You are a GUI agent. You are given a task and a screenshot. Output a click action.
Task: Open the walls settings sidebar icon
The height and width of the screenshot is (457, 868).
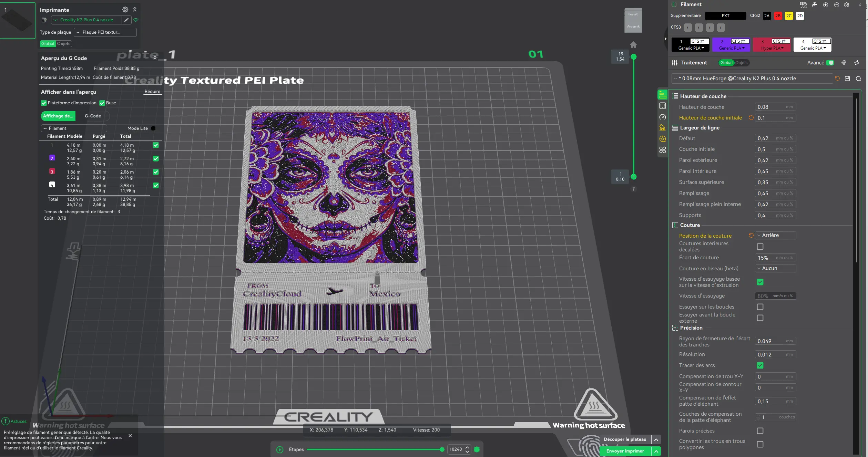click(x=663, y=106)
